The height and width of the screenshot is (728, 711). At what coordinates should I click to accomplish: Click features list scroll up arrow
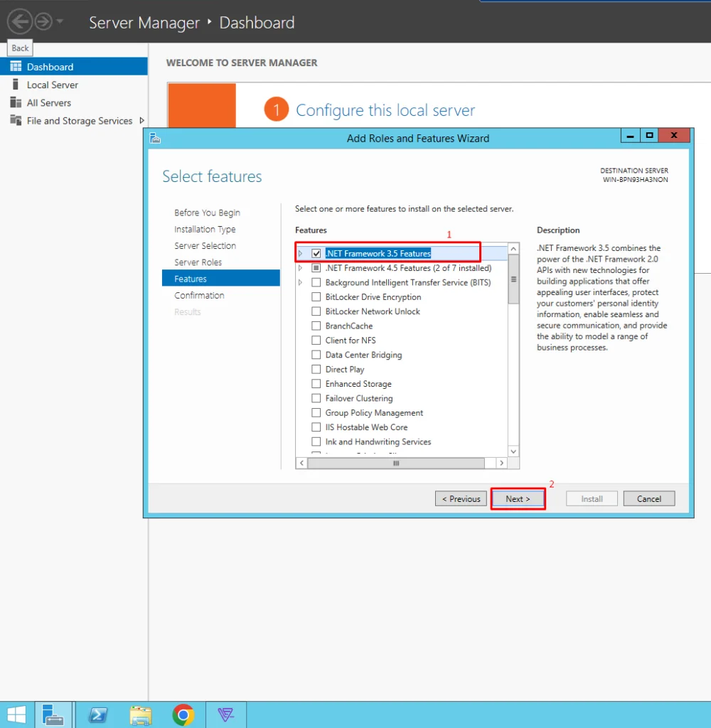(x=513, y=249)
